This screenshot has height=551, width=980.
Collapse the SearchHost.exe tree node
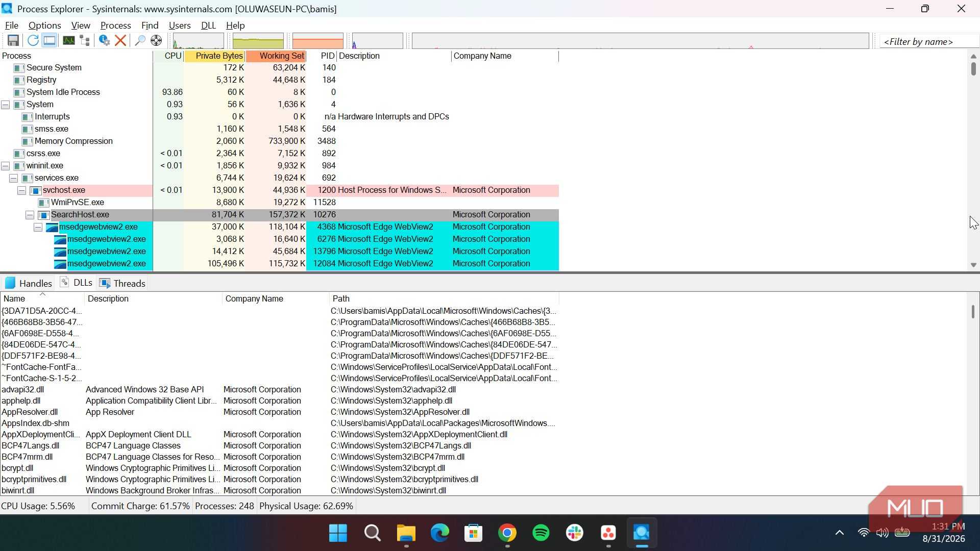pyautogui.click(x=30, y=215)
